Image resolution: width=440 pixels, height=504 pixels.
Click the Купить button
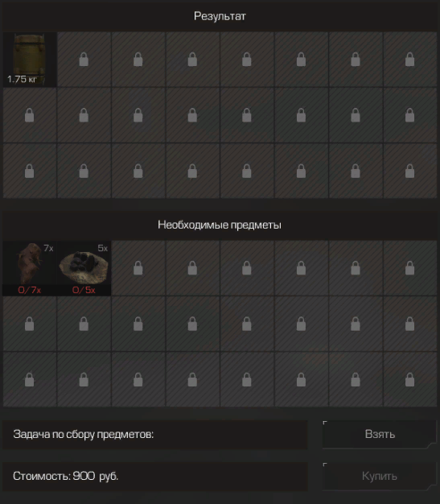(380, 476)
